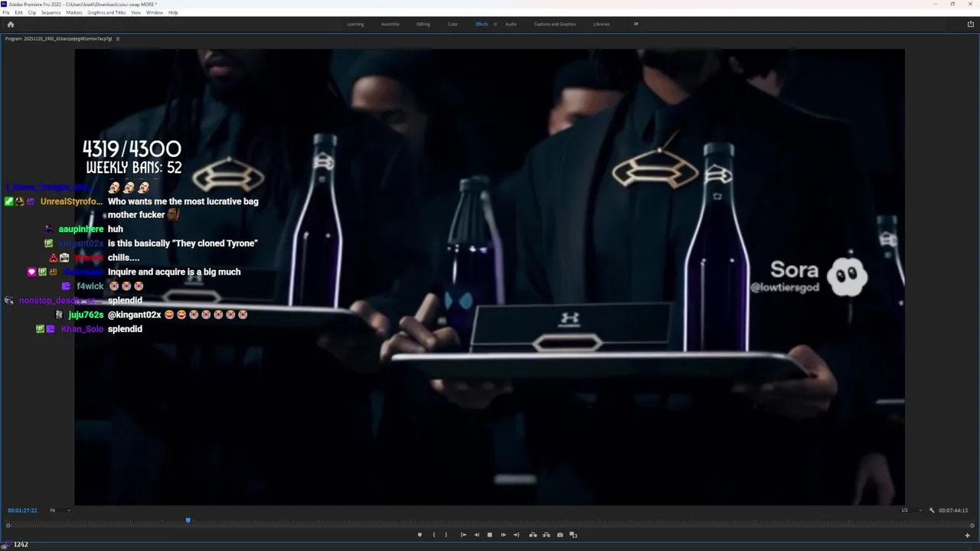Open Program monitor settings wrench
This screenshot has height=551, width=980.
932,510
